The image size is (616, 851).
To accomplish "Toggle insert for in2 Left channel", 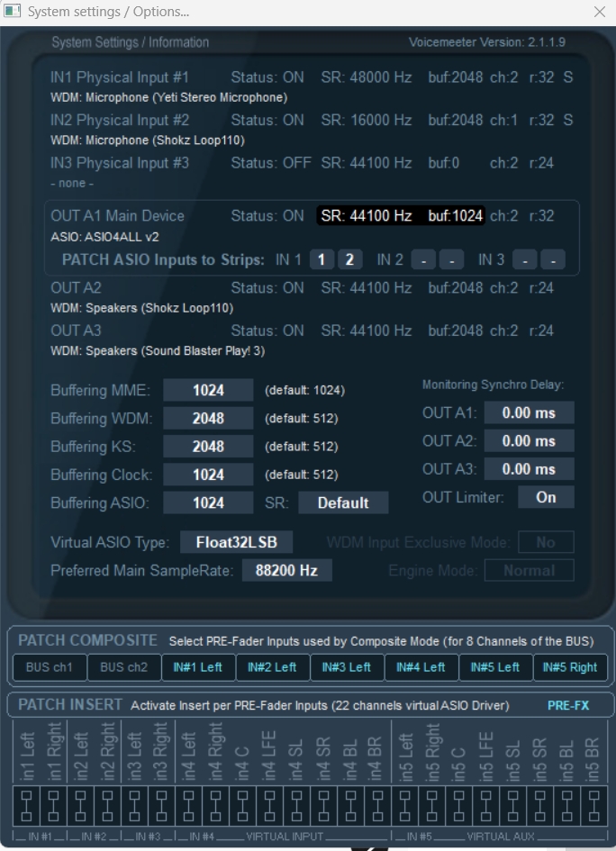I will [x=80, y=805].
